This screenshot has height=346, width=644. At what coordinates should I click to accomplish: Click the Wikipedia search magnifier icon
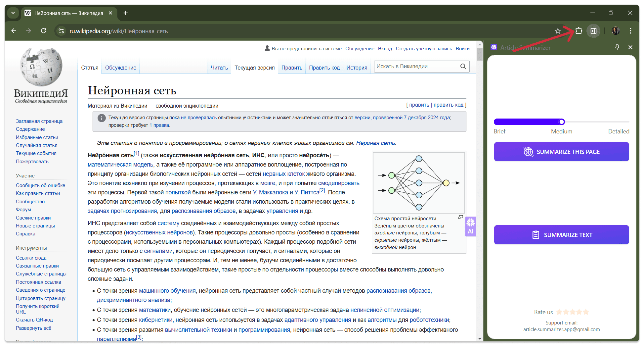tap(463, 67)
